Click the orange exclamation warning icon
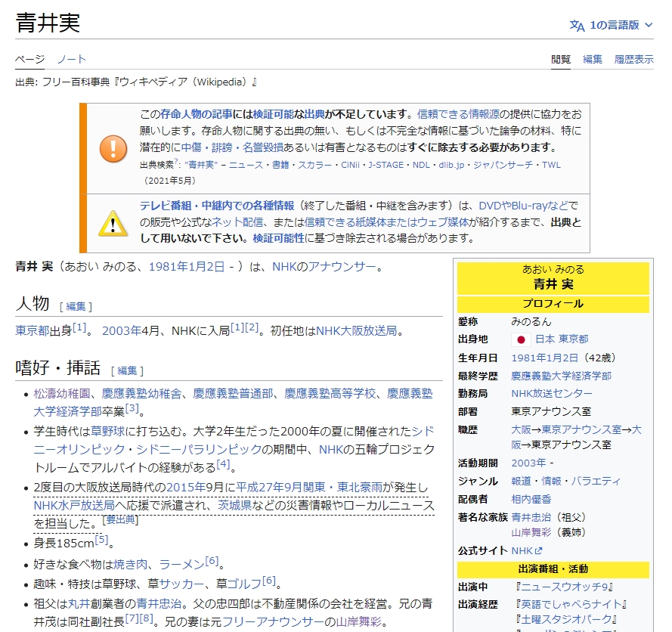The height and width of the screenshot is (632, 672). pyautogui.click(x=114, y=149)
